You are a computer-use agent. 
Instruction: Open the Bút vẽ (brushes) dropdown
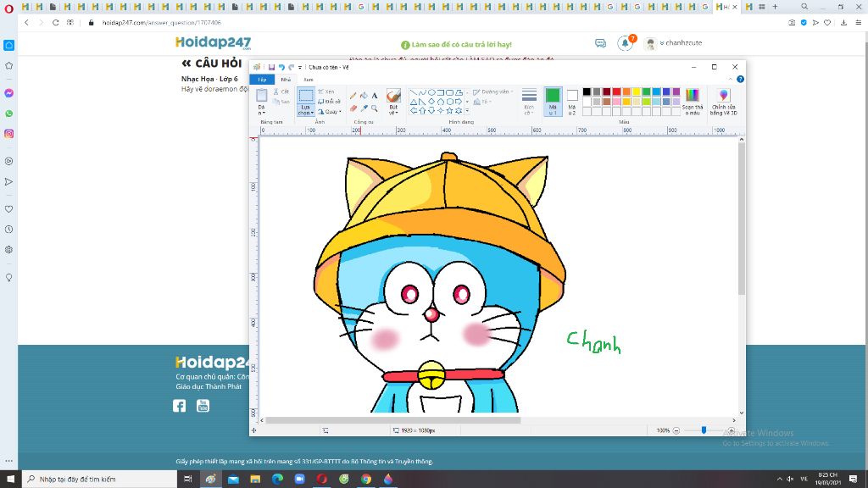[x=393, y=109]
